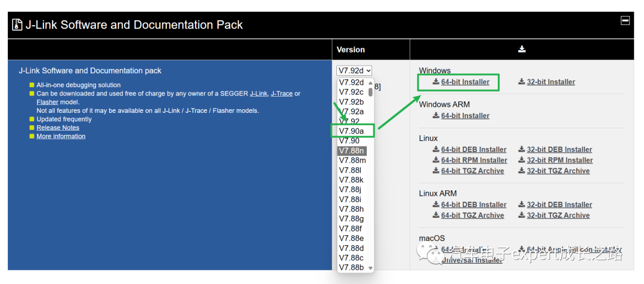Click the J-Link Software and Documentation Pack title
This screenshot has width=644, height=284.
[134, 25]
